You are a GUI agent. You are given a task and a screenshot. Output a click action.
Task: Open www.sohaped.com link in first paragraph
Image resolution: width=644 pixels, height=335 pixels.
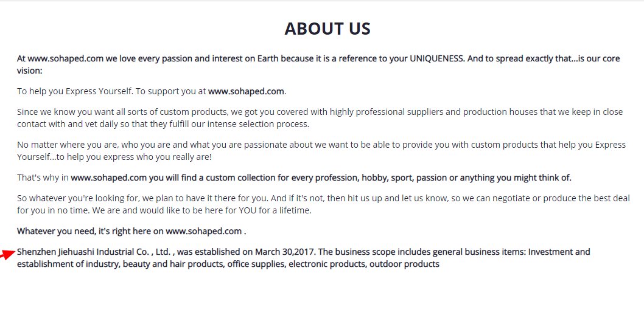point(65,58)
